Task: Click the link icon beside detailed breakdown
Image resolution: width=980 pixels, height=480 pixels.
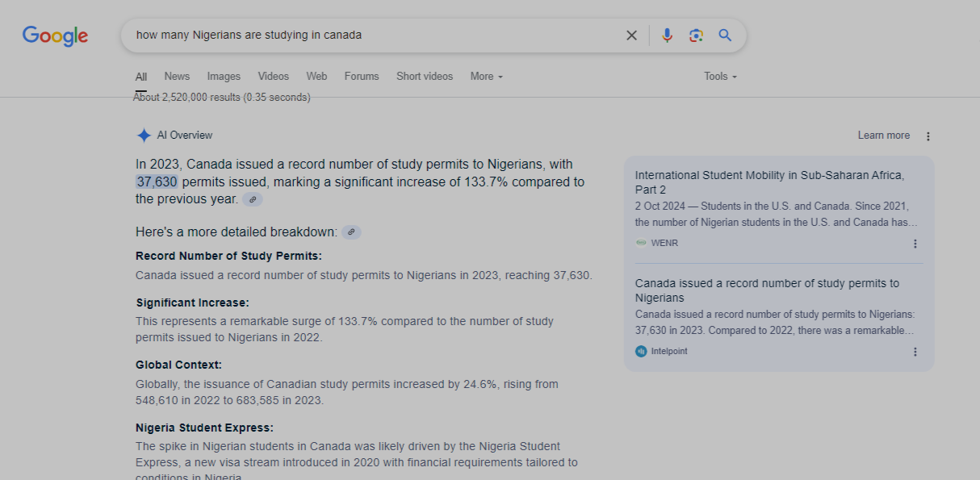Action: point(351,232)
